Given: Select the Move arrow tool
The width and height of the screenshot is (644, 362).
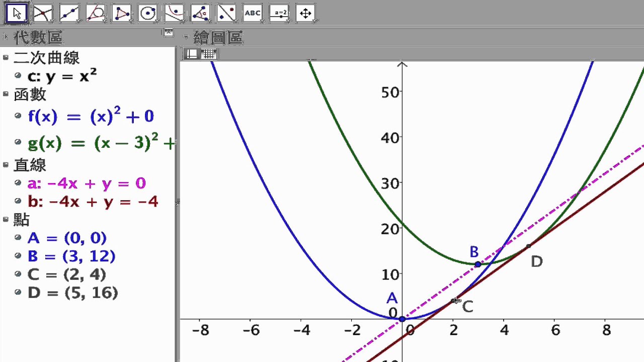Looking at the screenshot, I should pos(17,13).
